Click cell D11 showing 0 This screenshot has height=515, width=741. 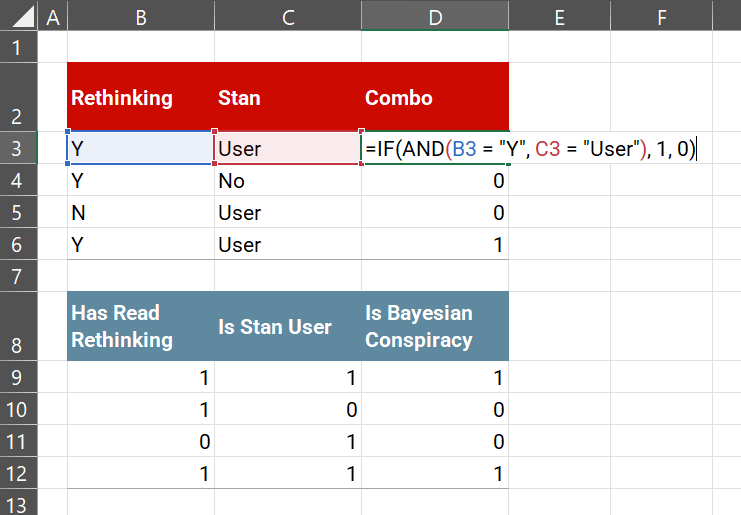[x=435, y=441]
